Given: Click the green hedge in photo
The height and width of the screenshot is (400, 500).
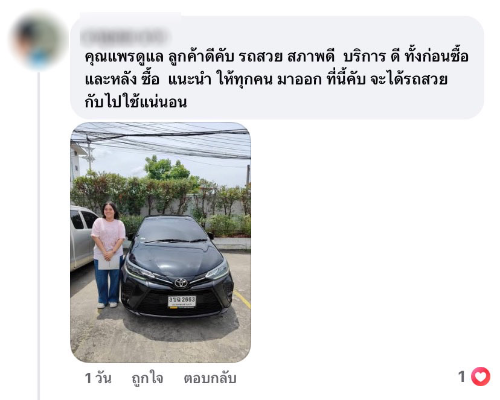Looking at the screenshot, I should pos(160,197).
